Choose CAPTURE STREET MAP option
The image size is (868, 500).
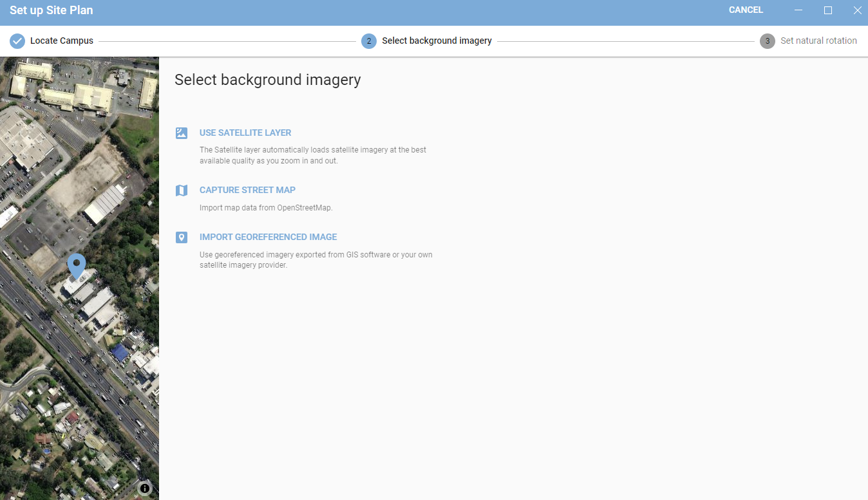click(247, 190)
